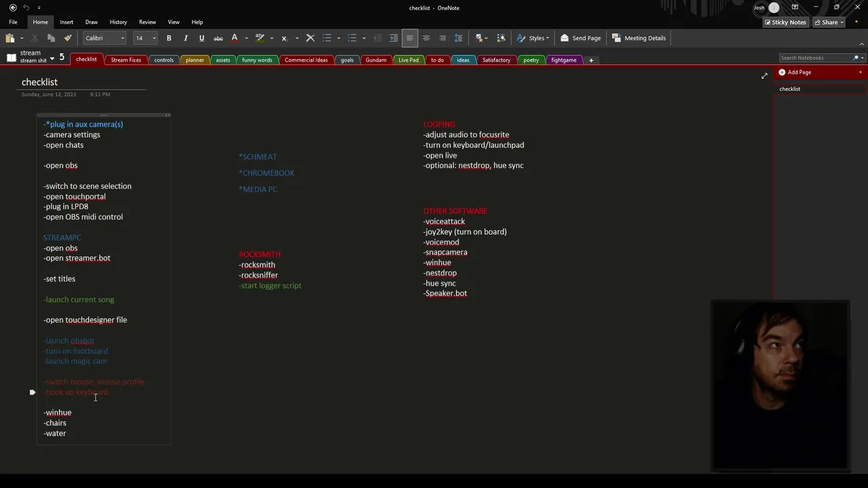Screen dimensions: 868x488
Task: Click the notebook undo arrow beside stream
Action: (x=62, y=57)
